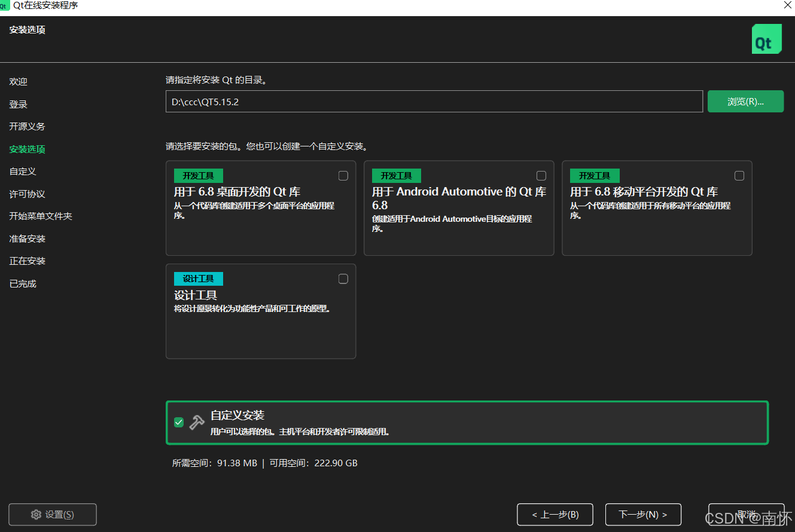Click the green Qt logo
This screenshot has height=532, width=795.
[766, 39]
